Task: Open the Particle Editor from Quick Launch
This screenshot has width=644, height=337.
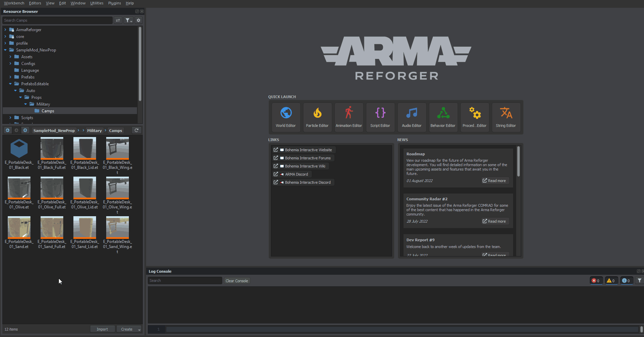Action: click(x=317, y=117)
